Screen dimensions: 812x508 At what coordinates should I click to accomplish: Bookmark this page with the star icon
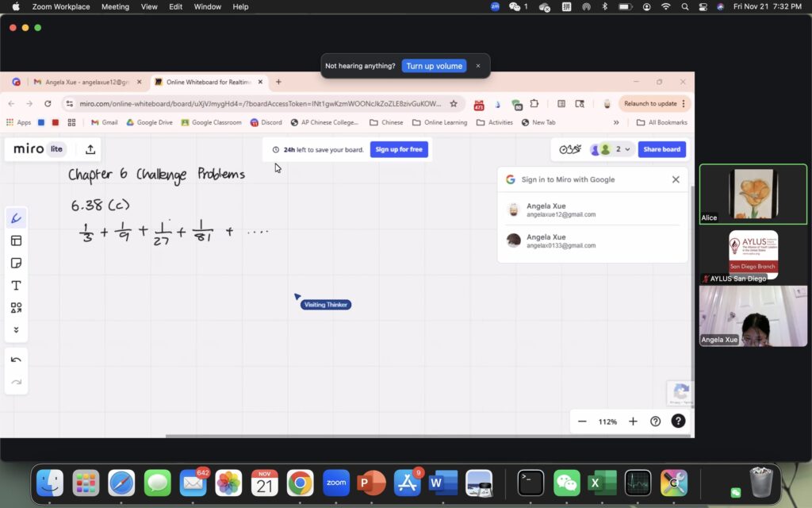click(x=454, y=103)
